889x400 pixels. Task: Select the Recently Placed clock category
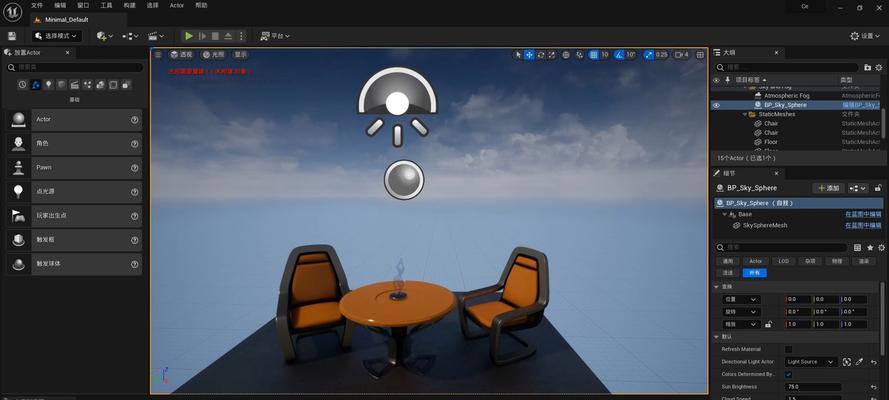click(23, 85)
